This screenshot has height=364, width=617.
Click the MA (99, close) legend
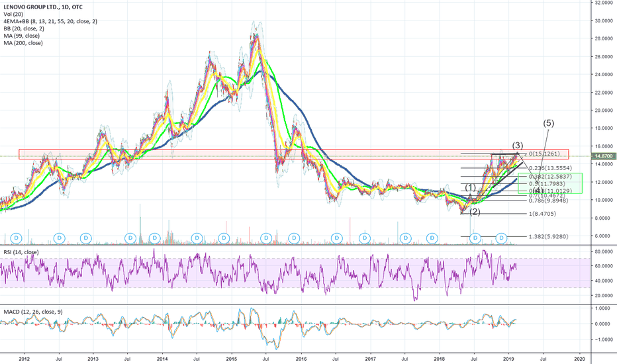[22, 36]
